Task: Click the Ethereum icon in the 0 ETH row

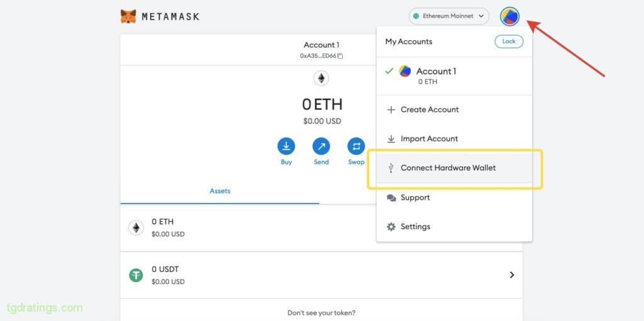Action: pos(136,227)
